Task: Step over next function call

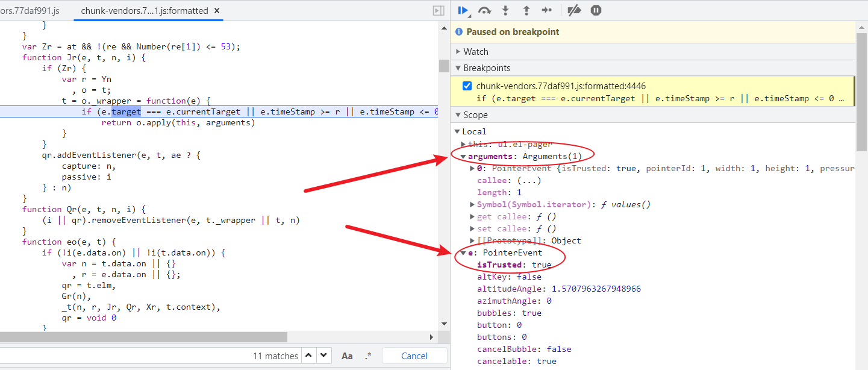Action: (x=484, y=10)
